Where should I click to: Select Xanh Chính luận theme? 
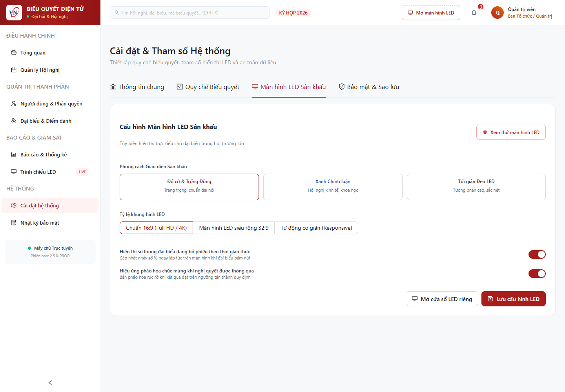[333, 187]
